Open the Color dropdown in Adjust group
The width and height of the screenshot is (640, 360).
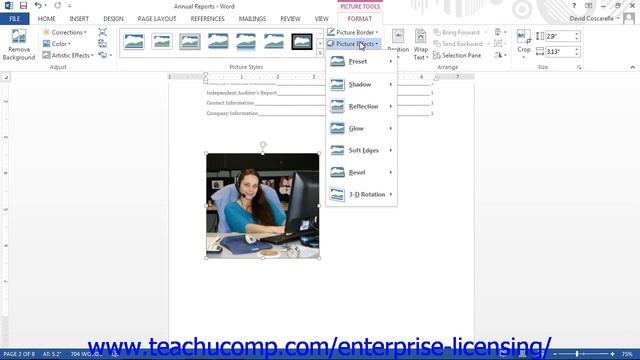(57, 44)
